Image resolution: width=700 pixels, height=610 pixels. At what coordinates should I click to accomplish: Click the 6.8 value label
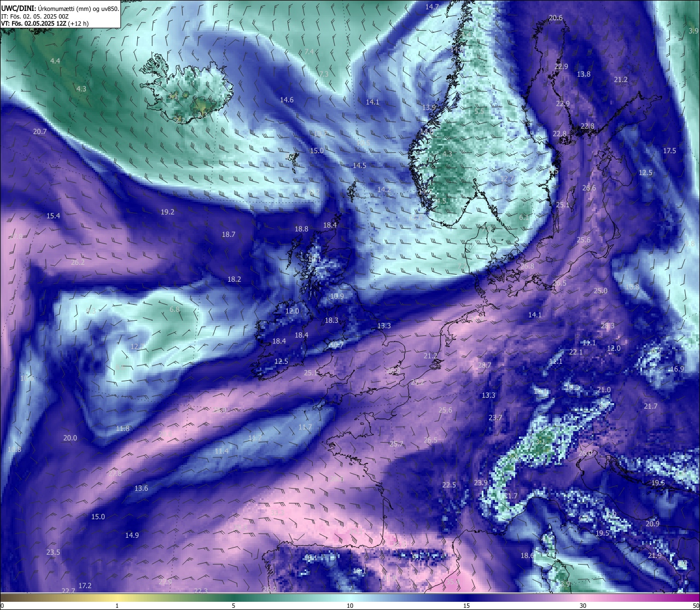(174, 309)
